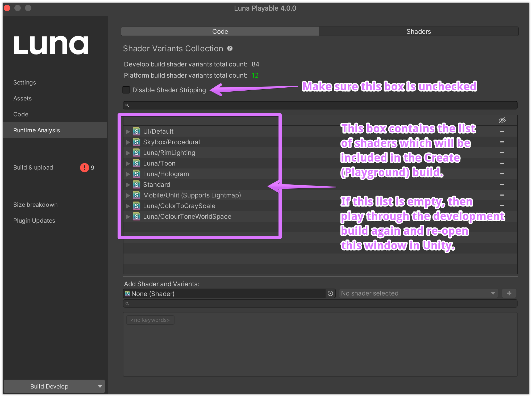Click the develop build variants count 84
This screenshot has height=397, width=532.
[x=255, y=64]
